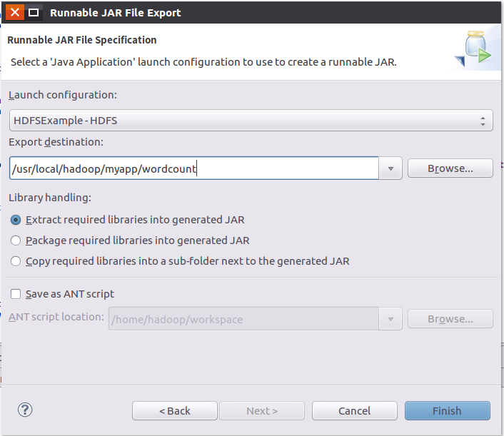This screenshot has height=436, width=504.
Task: Close the Runnable JAR File Export dialog
Action: 15,12
